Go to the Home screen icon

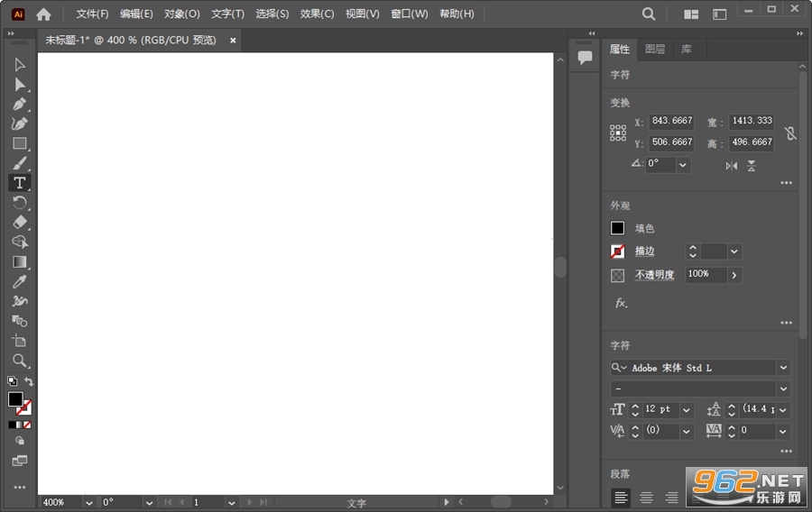43,14
